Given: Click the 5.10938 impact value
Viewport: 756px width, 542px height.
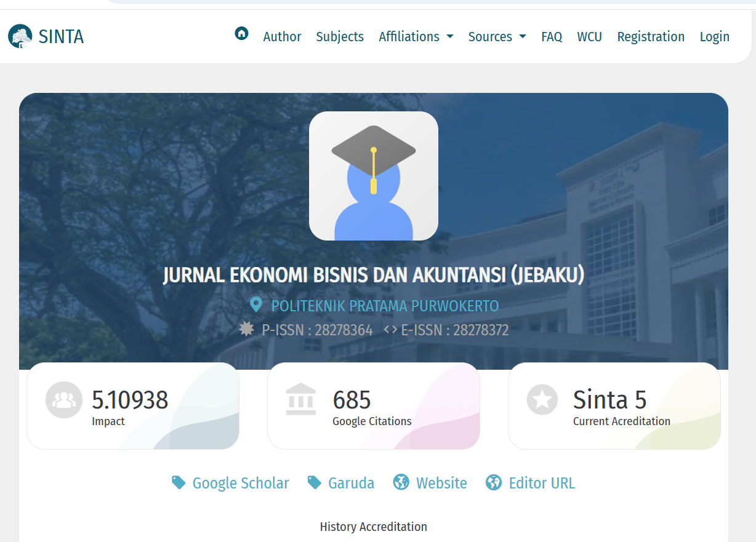Looking at the screenshot, I should coord(130,400).
